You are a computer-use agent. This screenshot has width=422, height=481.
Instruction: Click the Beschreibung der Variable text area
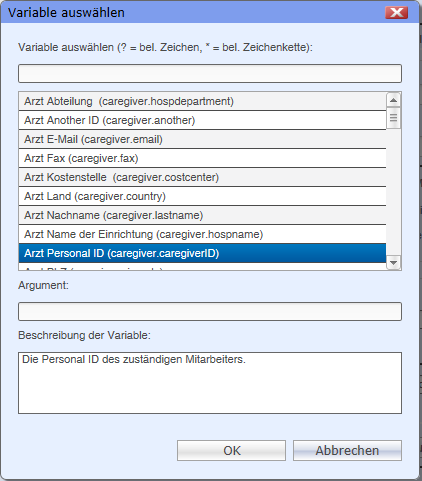pos(210,383)
